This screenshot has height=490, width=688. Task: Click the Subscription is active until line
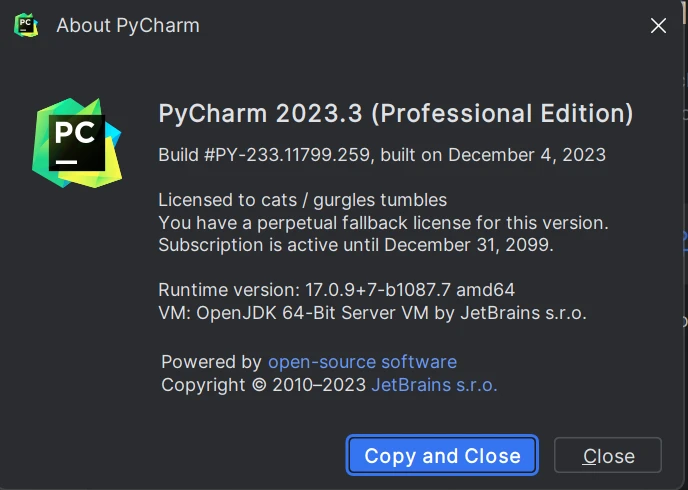356,245
